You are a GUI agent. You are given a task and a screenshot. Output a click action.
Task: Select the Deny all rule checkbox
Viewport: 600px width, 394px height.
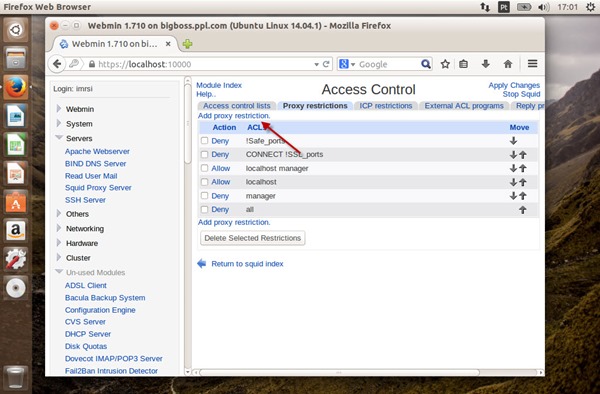(x=205, y=209)
